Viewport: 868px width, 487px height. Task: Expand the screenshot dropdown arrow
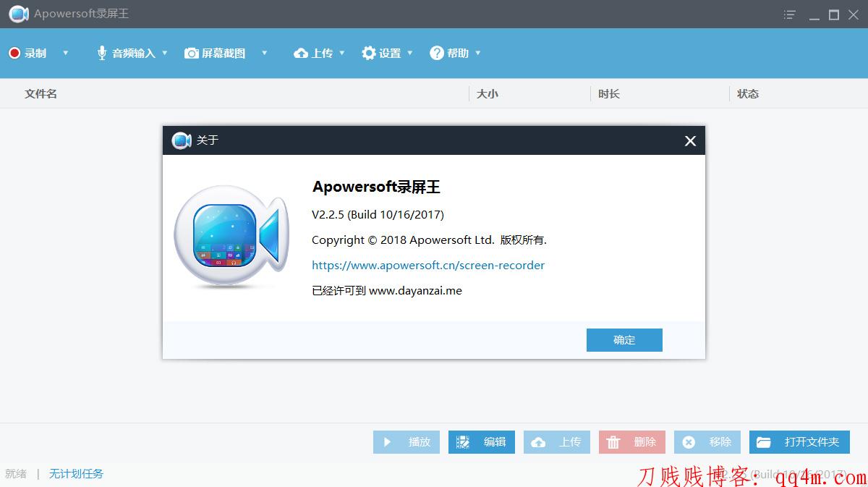click(x=264, y=53)
